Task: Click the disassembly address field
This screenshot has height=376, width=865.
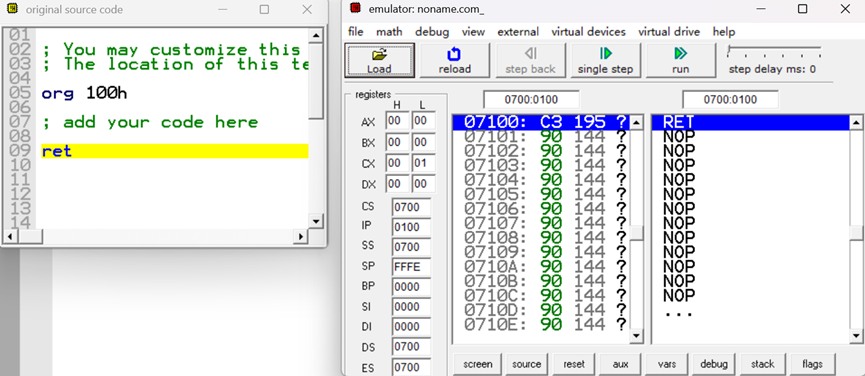Action: tap(730, 100)
